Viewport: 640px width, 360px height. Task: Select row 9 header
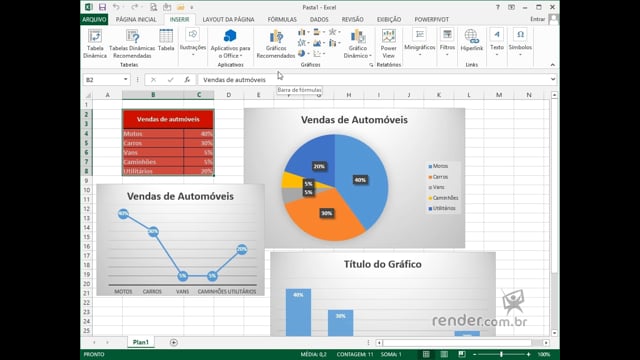87,180
